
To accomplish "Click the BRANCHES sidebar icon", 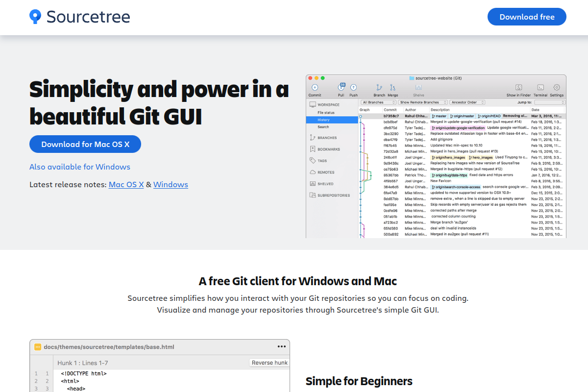I will (x=313, y=138).
